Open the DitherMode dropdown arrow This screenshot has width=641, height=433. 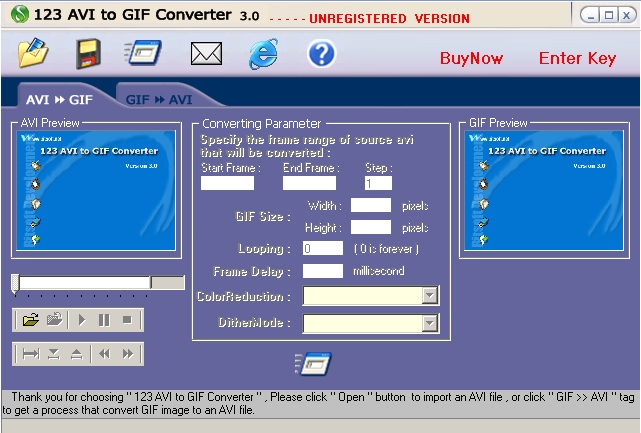pyautogui.click(x=430, y=323)
